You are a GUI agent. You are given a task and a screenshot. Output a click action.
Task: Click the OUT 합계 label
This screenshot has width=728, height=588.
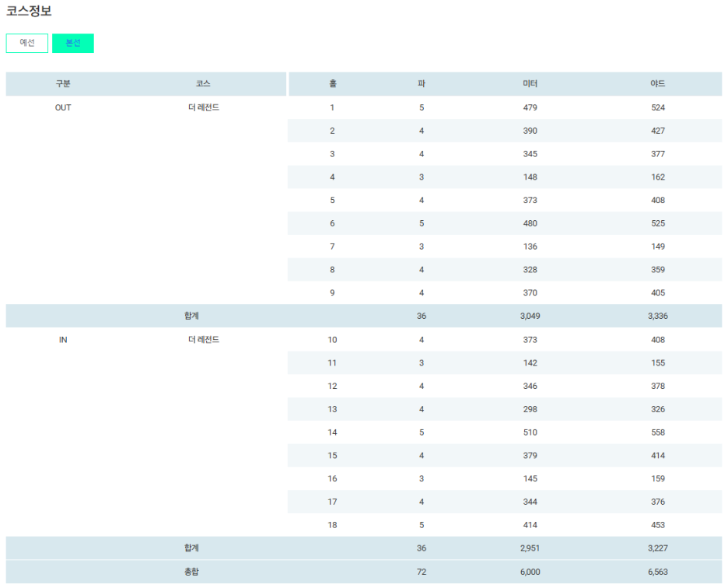191,316
